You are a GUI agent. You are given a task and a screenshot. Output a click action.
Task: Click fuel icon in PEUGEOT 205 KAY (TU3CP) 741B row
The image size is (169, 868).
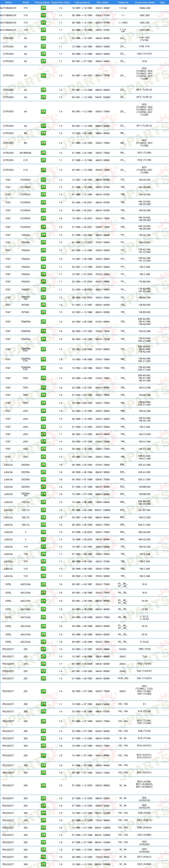pyautogui.click(x=43, y=679)
